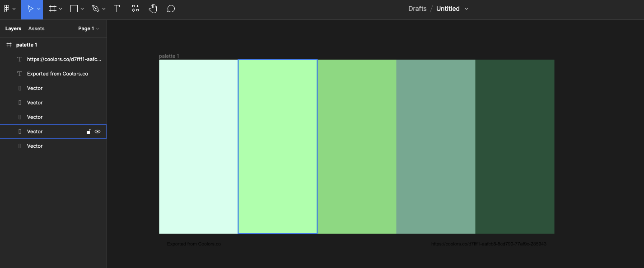Image resolution: width=644 pixels, height=268 pixels.
Task: Click the dark forest green swatch on canvas
Action: coord(515,146)
